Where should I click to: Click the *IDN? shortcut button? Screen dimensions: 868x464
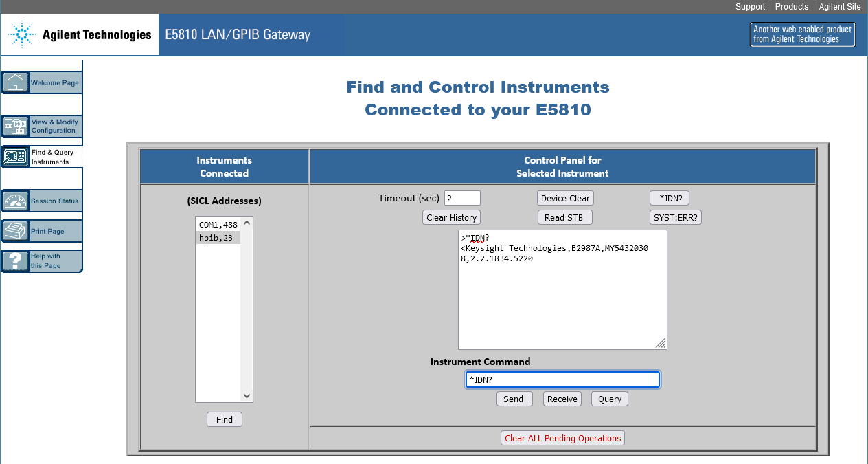coord(670,198)
